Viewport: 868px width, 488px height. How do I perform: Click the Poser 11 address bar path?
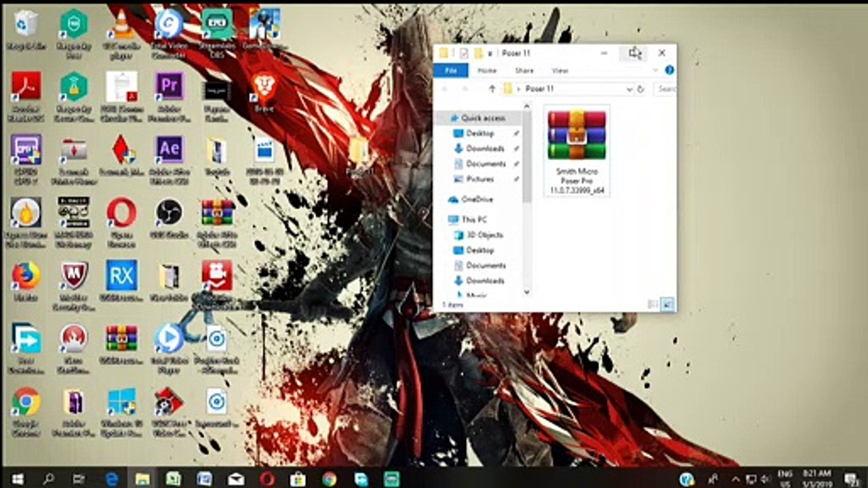point(540,89)
